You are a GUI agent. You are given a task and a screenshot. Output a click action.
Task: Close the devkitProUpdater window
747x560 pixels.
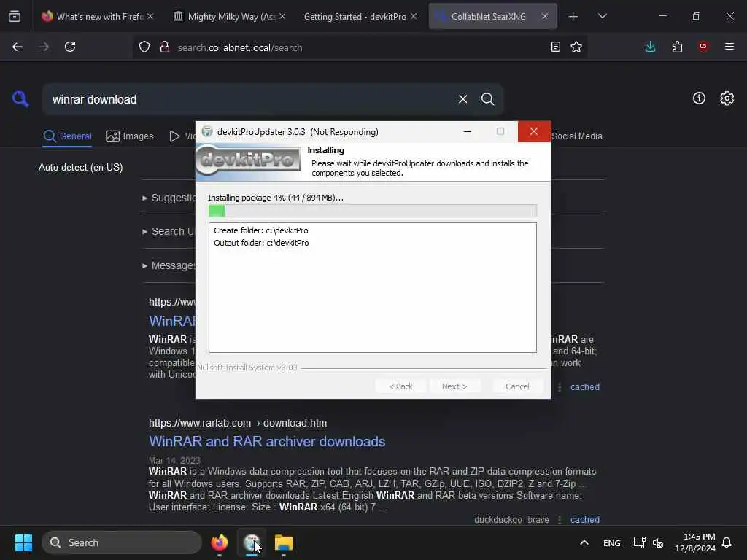pos(534,131)
